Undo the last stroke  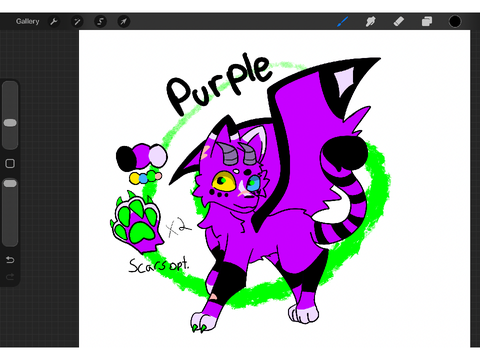point(10,260)
